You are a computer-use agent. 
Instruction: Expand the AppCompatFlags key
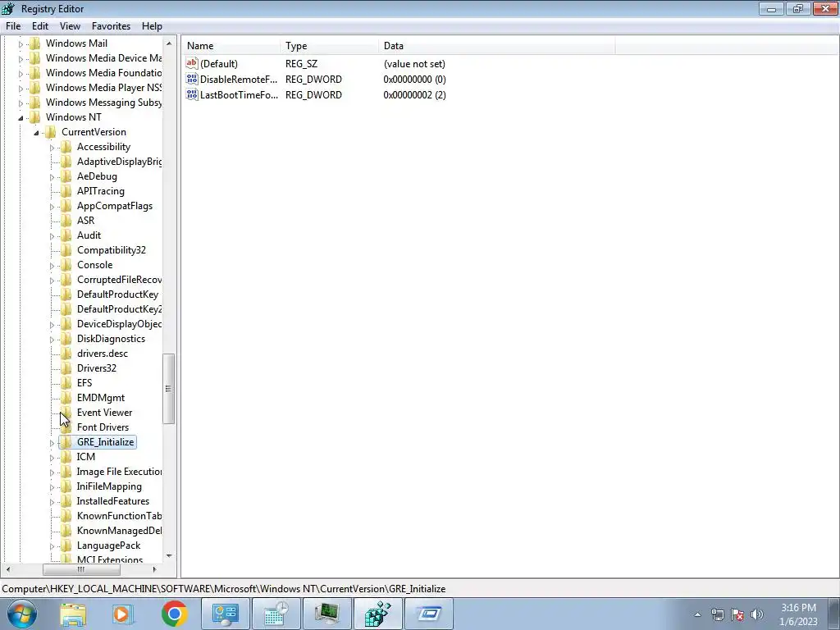click(x=52, y=206)
